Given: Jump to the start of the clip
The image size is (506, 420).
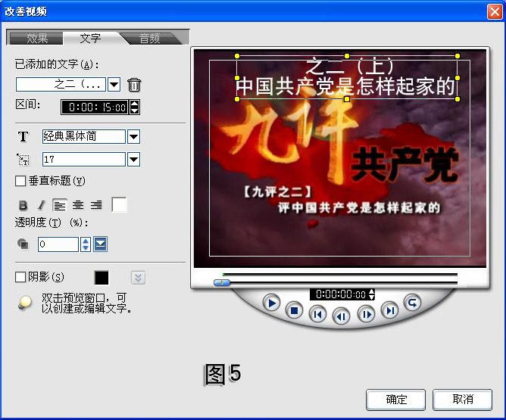Looking at the screenshot, I should pyautogui.click(x=318, y=313).
